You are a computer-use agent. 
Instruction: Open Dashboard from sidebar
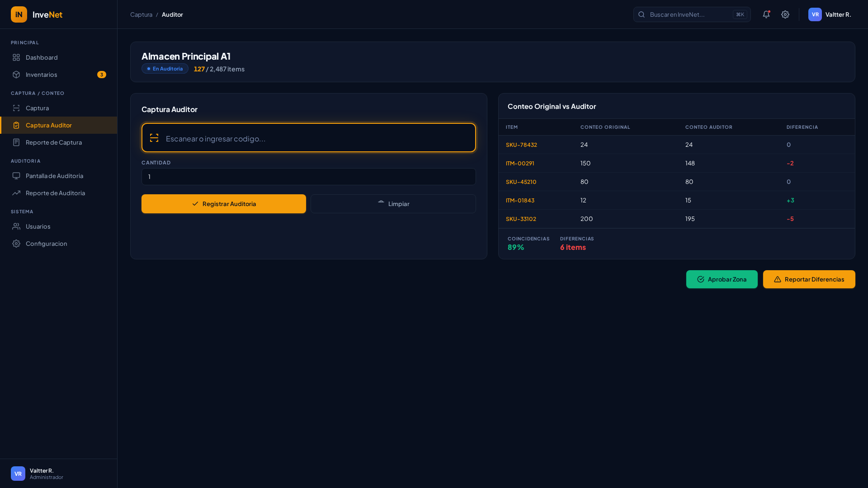click(x=42, y=57)
